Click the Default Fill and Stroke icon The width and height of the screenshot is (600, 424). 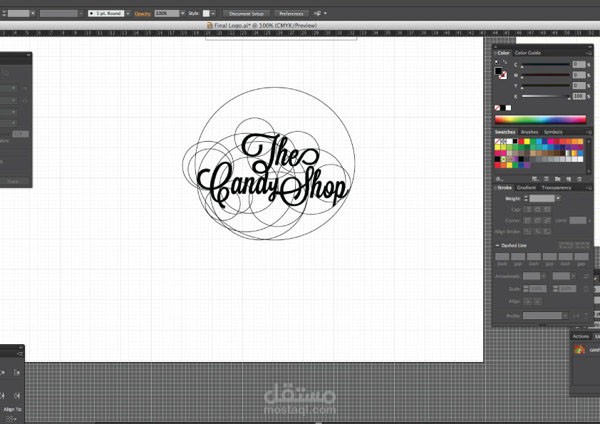(496, 62)
